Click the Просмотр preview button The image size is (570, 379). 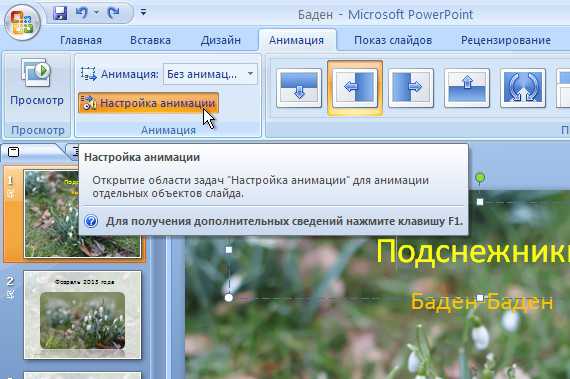[37, 82]
